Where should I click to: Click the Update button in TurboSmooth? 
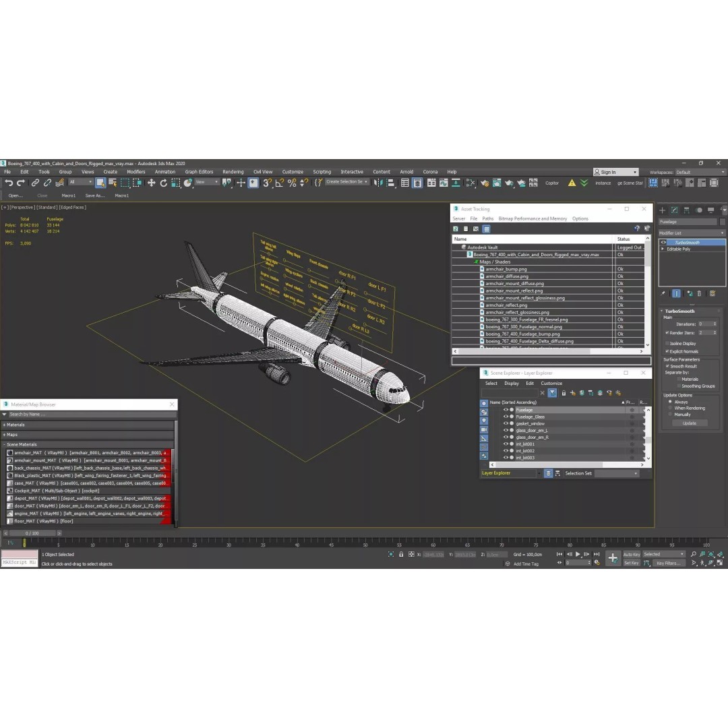click(x=689, y=423)
